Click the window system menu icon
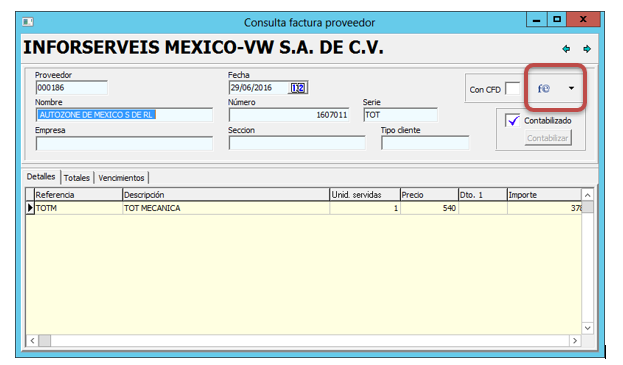This screenshot has width=623, height=365. [28, 22]
